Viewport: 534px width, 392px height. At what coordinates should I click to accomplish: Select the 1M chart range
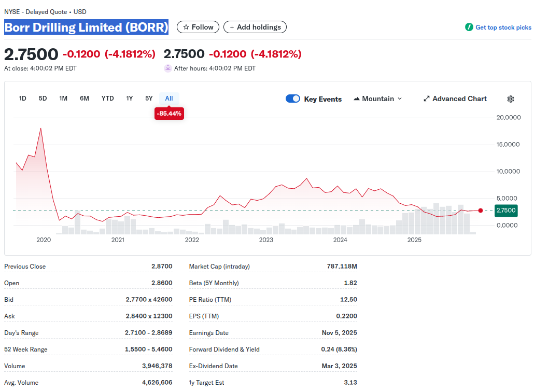pyautogui.click(x=63, y=99)
